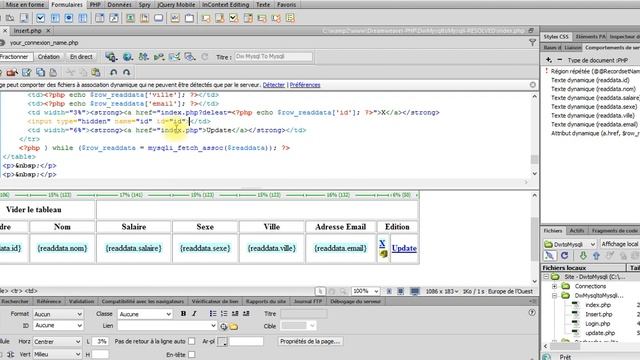Open the Affichage local view dropdown

coord(619,244)
